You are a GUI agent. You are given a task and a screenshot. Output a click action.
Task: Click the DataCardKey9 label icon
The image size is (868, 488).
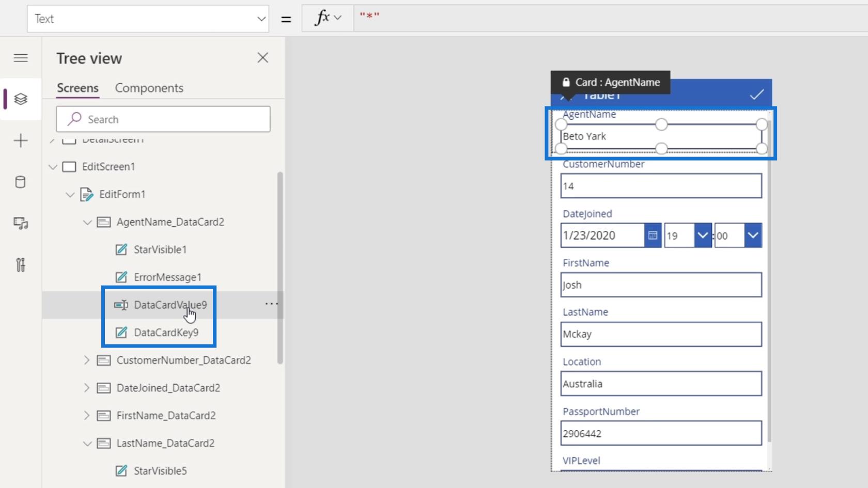coord(121,333)
